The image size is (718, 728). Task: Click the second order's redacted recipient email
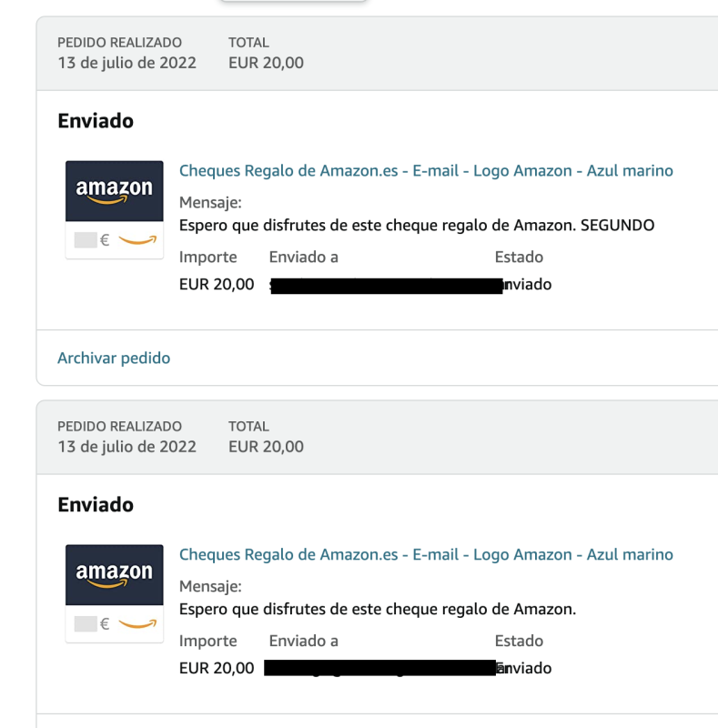pyautogui.click(x=380, y=668)
